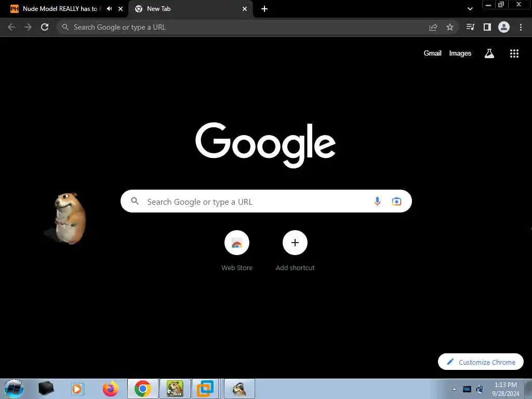Open Search Labs flask icon
Image resolution: width=532 pixels, height=399 pixels.
pos(489,54)
